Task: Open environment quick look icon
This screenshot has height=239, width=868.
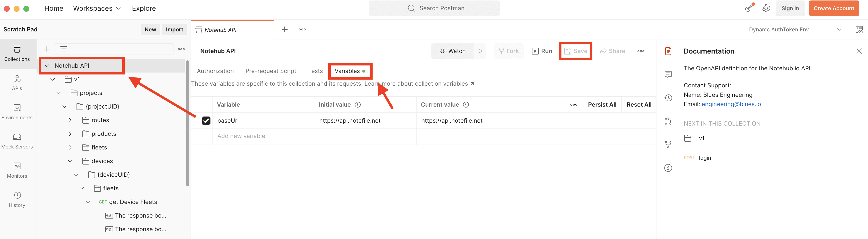Action: 859,30
